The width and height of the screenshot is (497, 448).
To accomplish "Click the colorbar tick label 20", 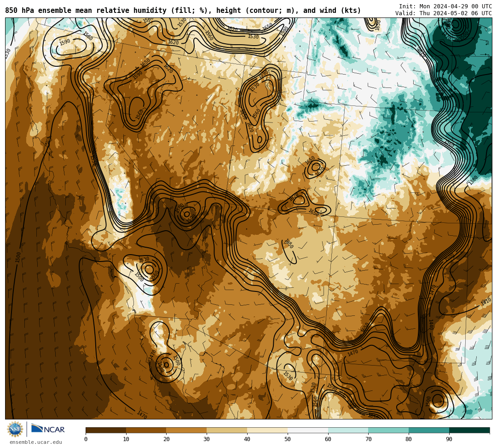I will click(167, 439).
